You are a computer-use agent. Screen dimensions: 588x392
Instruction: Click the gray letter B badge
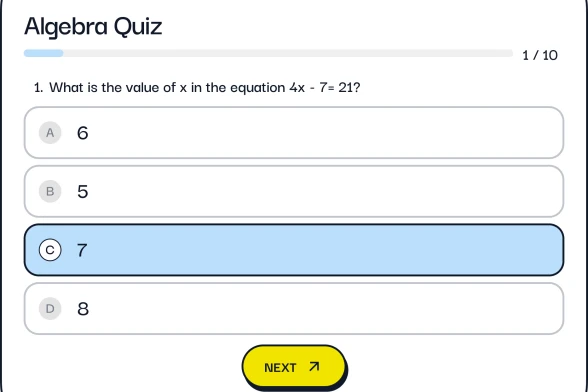50,191
